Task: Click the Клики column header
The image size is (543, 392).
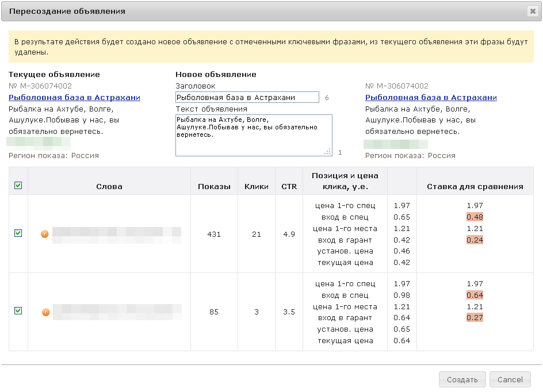Action: tap(257, 186)
